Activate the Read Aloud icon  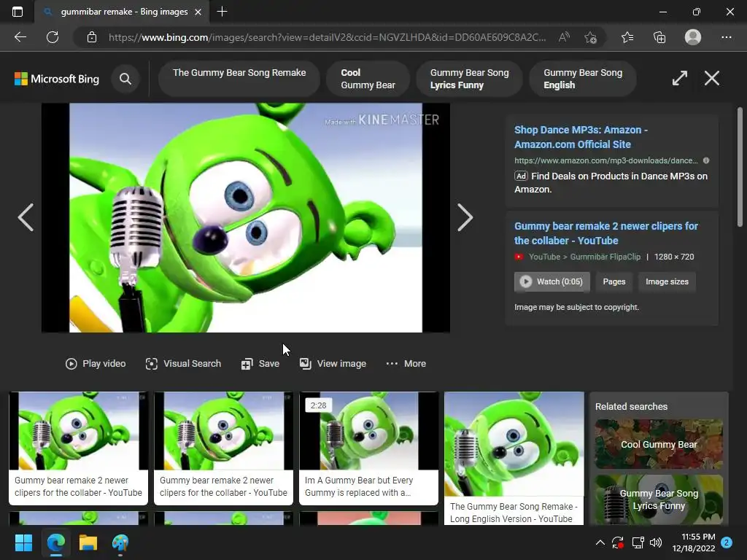(x=564, y=37)
